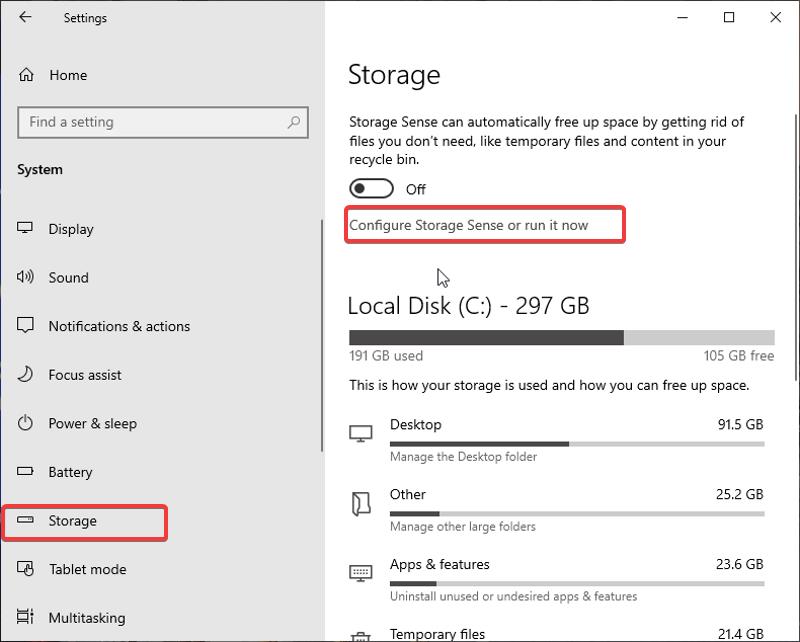
Task: Click the Tablet mode icon
Action: [27, 570]
